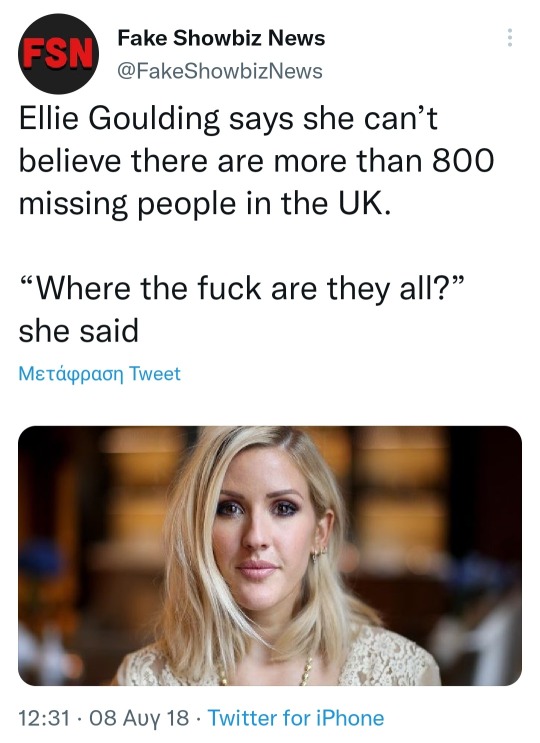
Task: Click the number 800 in the tweet
Action: point(463,161)
